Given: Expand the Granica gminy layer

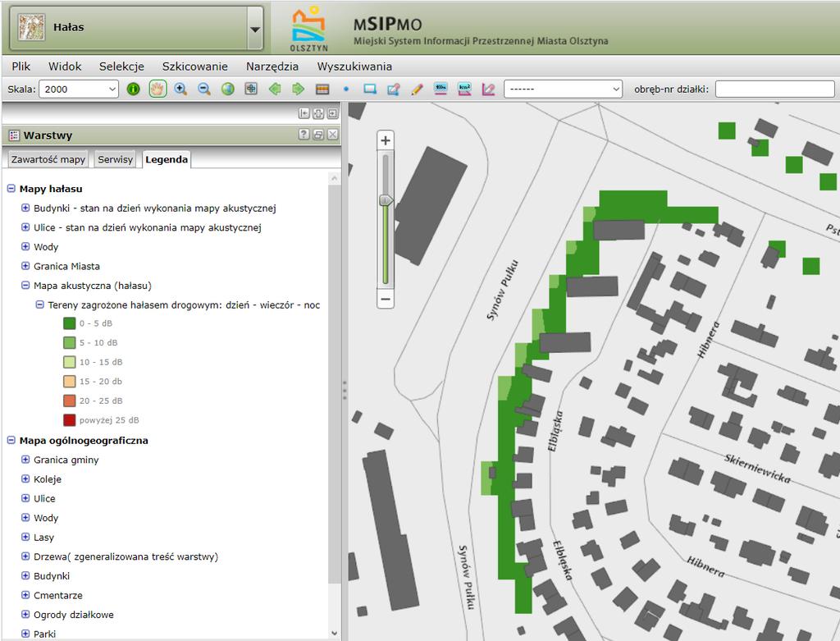Looking at the screenshot, I should click(25, 460).
